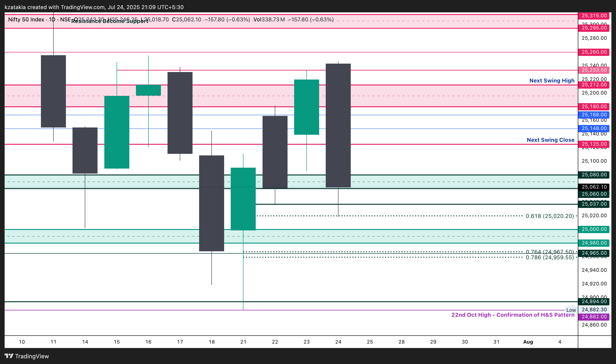Click the July 14 candle body
This screenshot has width=616, height=364.
pos(85,150)
